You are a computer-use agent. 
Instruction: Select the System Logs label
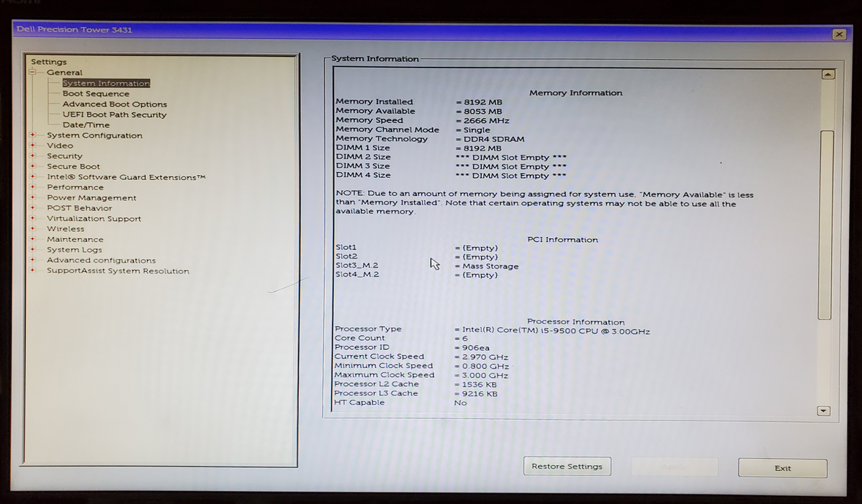point(74,250)
